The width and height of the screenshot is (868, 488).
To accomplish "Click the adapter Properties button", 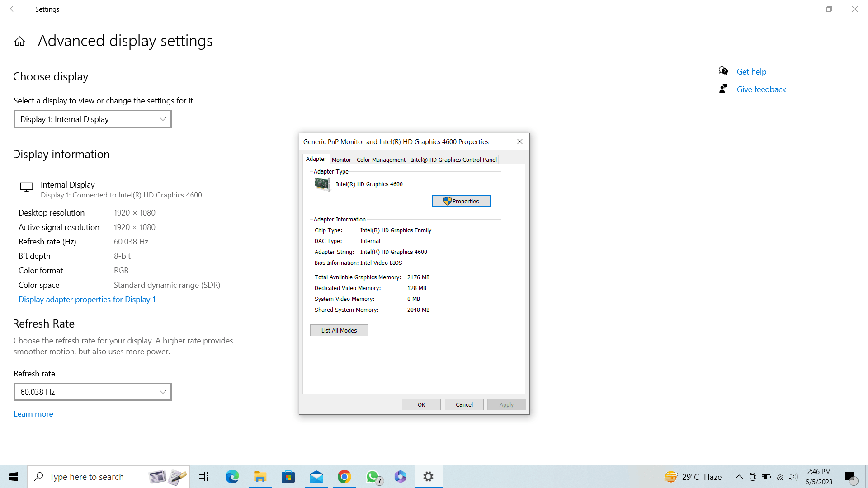I will [461, 201].
